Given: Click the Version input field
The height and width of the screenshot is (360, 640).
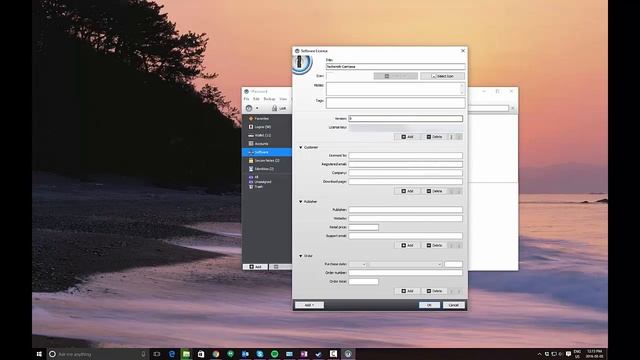Looking at the screenshot, I should [x=405, y=118].
